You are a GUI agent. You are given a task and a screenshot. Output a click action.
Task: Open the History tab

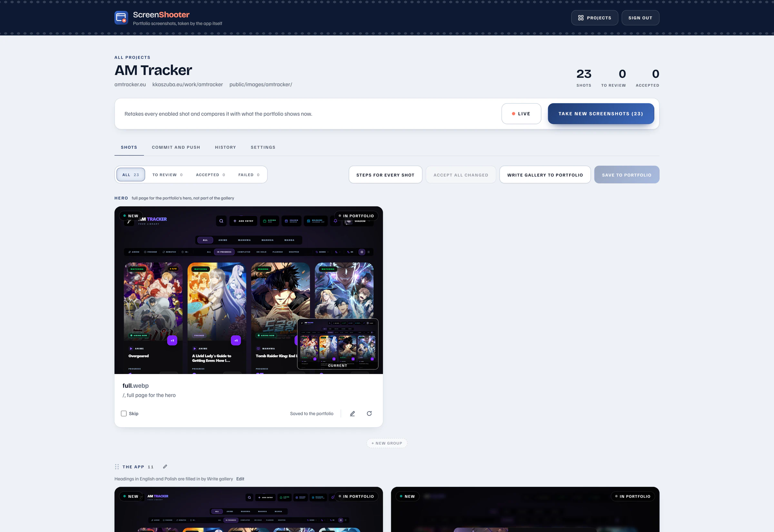(225, 147)
